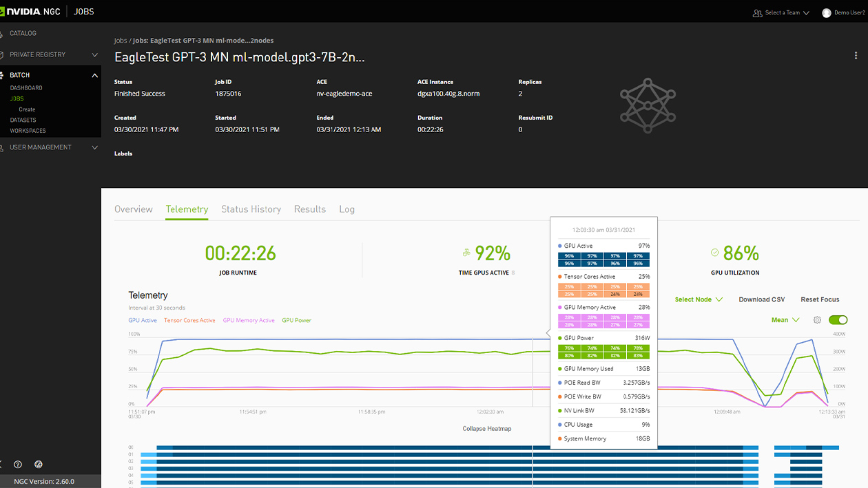Click the gauge icon in sidebar footer
This screenshot has height=488, width=868.
[39, 465]
